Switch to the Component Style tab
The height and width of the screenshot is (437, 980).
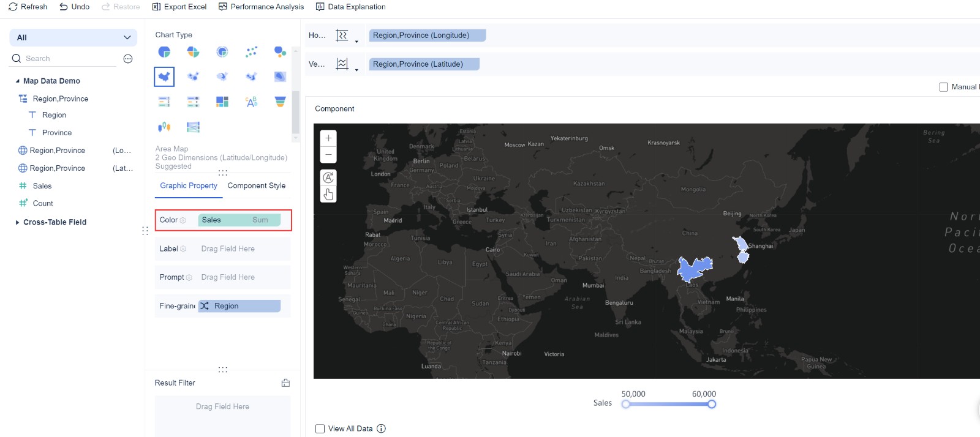pos(257,185)
